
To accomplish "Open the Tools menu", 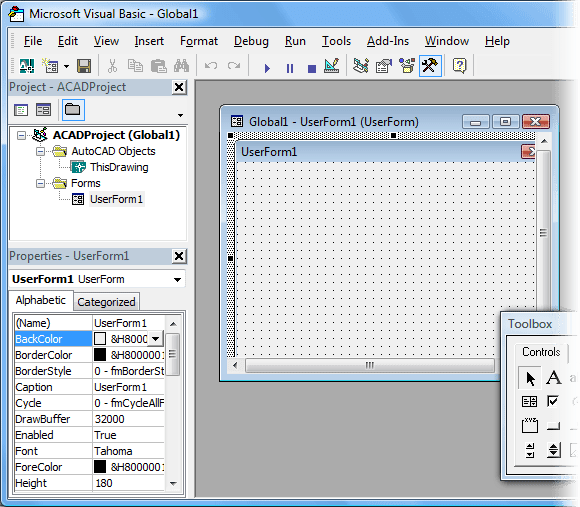I will point(336,41).
